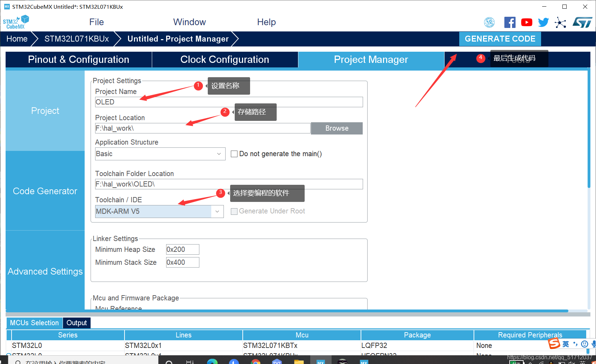This screenshot has width=596, height=364.
Task: Click the Sogou input method S icon
Action: [x=554, y=344]
